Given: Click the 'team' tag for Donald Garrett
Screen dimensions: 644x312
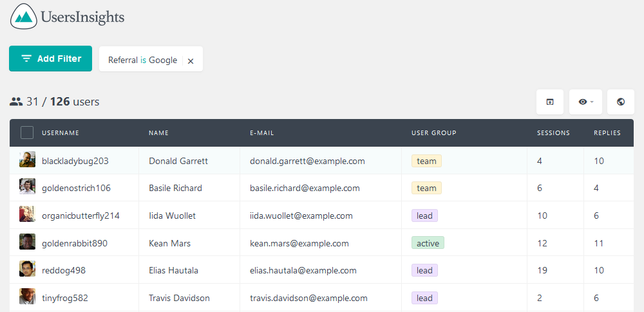Looking at the screenshot, I should pyautogui.click(x=426, y=161).
